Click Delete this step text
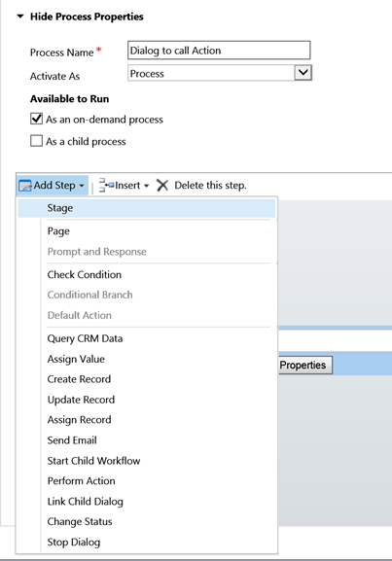Viewport: 392px width, 561px height. (x=210, y=186)
